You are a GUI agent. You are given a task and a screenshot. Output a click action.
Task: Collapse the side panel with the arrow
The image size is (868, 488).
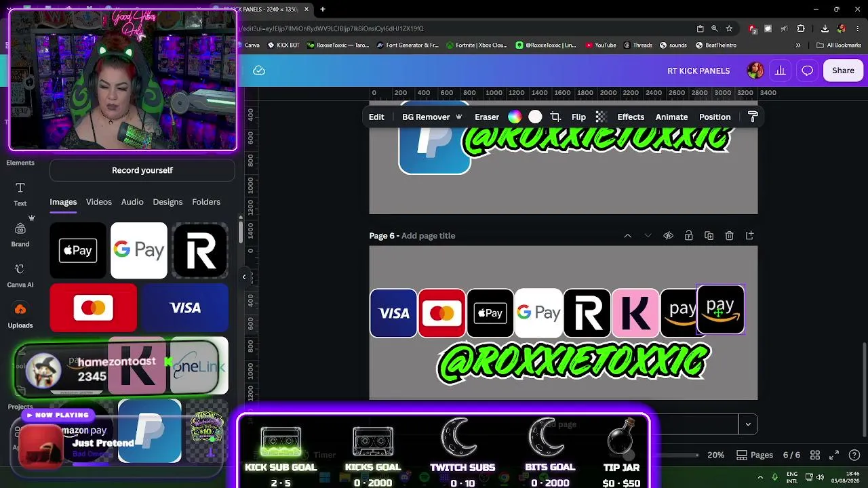click(x=244, y=277)
